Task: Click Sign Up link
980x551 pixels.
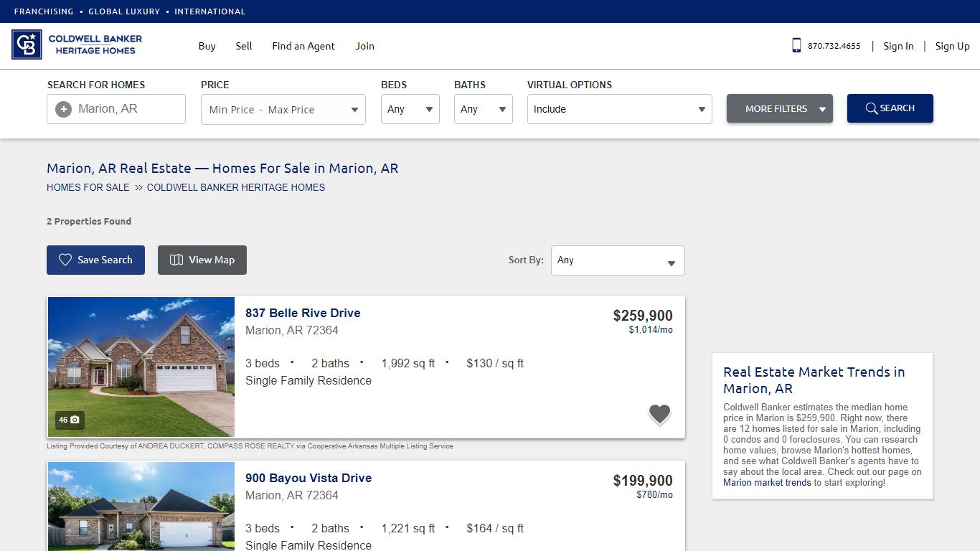Action: (x=953, y=46)
